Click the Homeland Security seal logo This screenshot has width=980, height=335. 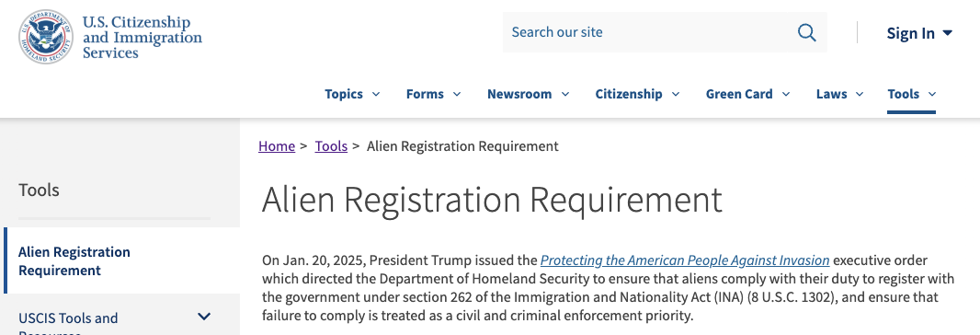[x=46, y=36]
